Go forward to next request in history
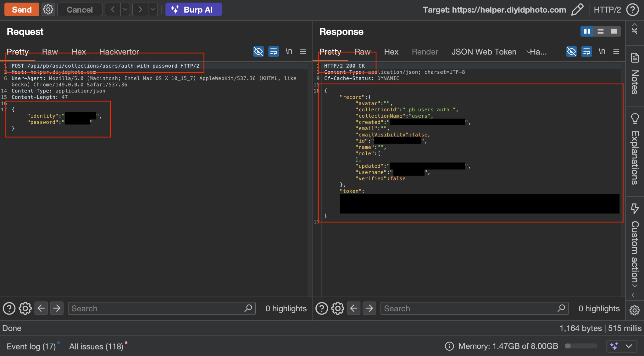644x356 pixels. tap(140, 9)
